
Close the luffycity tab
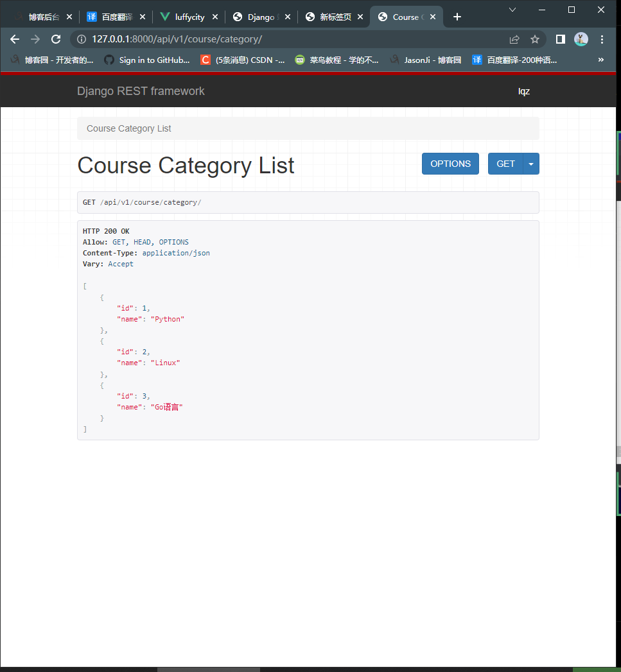(x=215, y=17)
